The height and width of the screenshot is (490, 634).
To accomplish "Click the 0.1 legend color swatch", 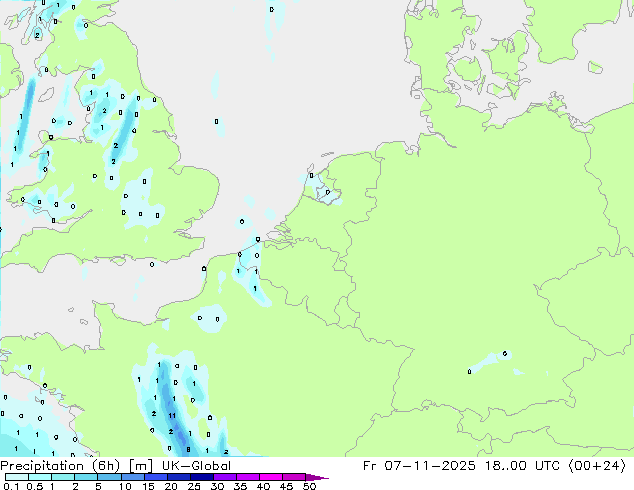I will [17, 477].
